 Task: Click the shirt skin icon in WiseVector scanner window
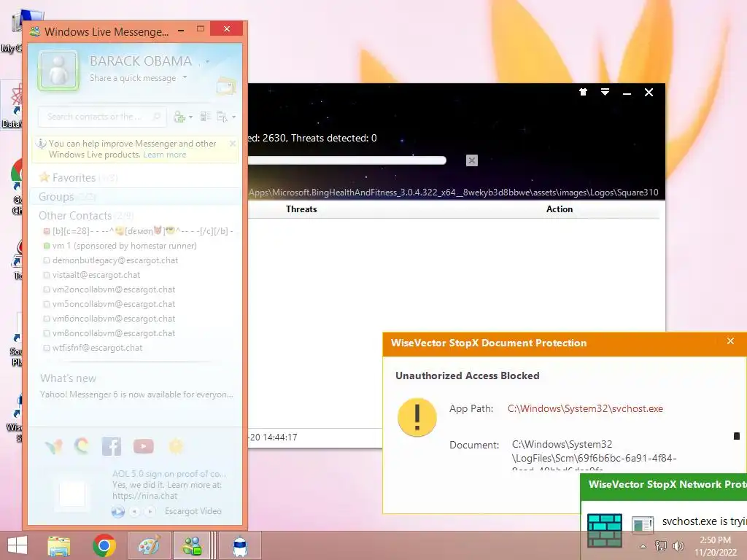click(583, 92)
